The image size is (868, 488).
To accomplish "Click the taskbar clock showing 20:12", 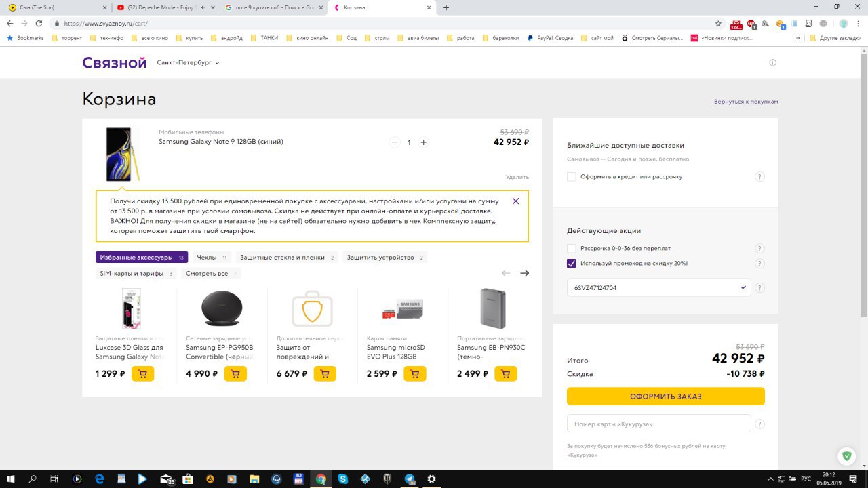I will point(829,479).
